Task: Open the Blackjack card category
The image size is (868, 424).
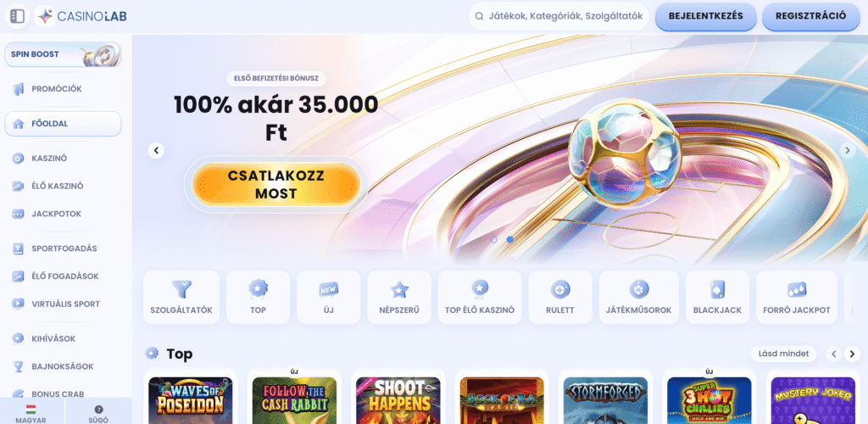Action: (x=717, y=298)
